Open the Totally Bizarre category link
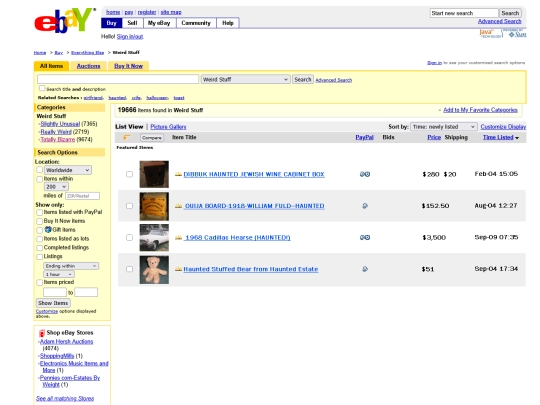Viewport: 540px width, 405px height. [x=58, y=139]
